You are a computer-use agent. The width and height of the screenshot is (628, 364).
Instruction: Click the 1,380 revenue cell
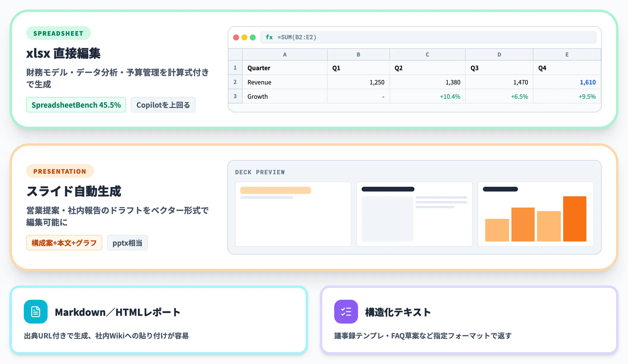[428, 82]
